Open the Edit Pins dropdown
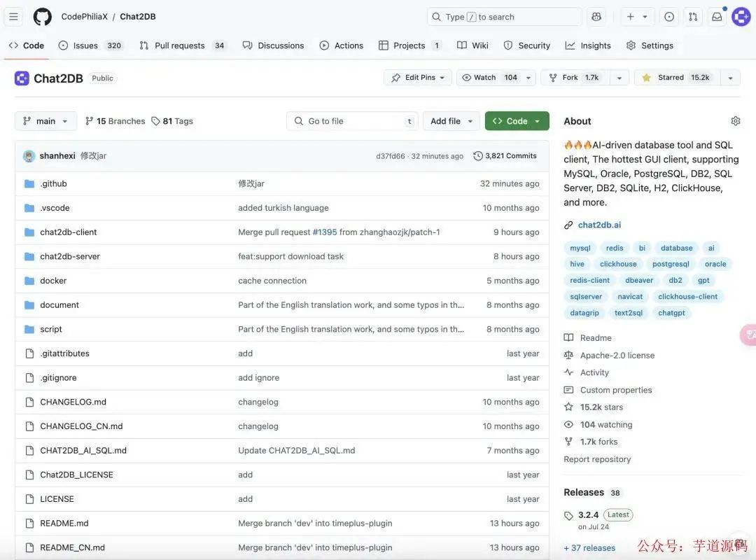The height and width of the screenshot is (560, 756). click(x=417, y=78)
